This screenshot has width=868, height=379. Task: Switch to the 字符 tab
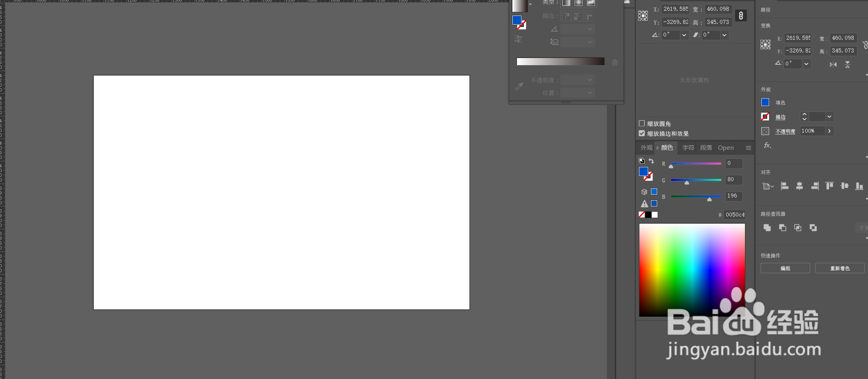pos(688,148)
